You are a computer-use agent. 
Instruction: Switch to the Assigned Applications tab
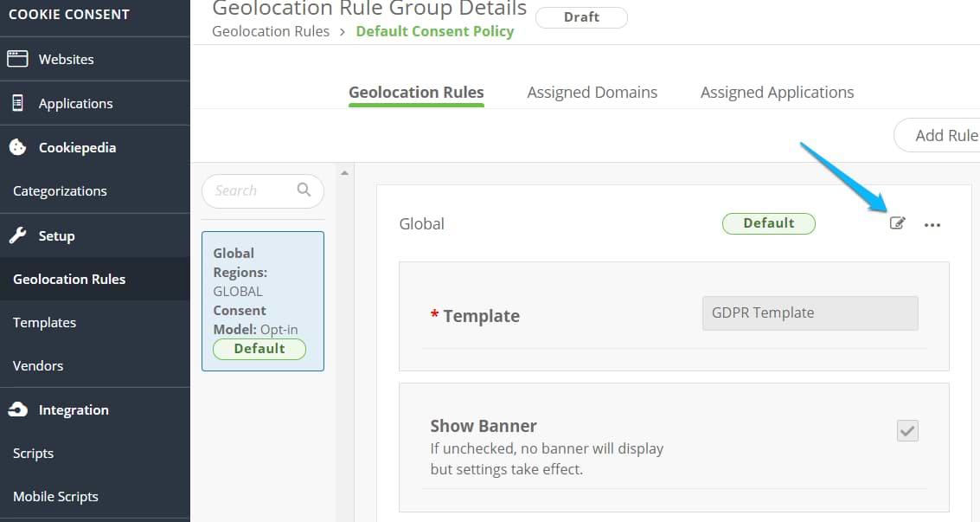(777, 93)
